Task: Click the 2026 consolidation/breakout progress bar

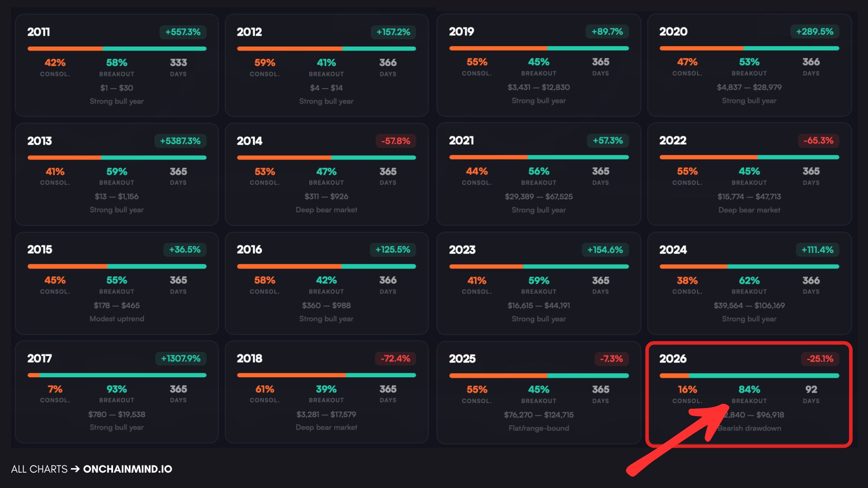Action: tap(749, 375)
